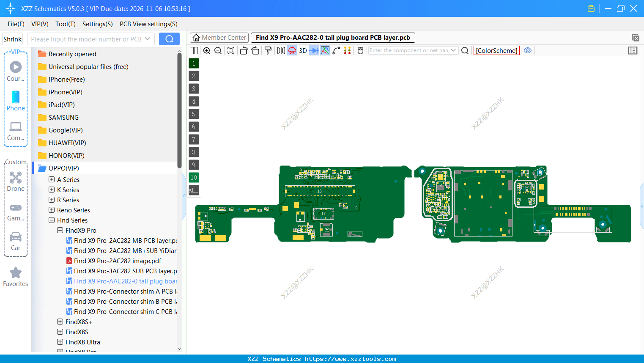Open the Settings(S) menu
The image size is (644, 363).
click(x=97, y=24)
